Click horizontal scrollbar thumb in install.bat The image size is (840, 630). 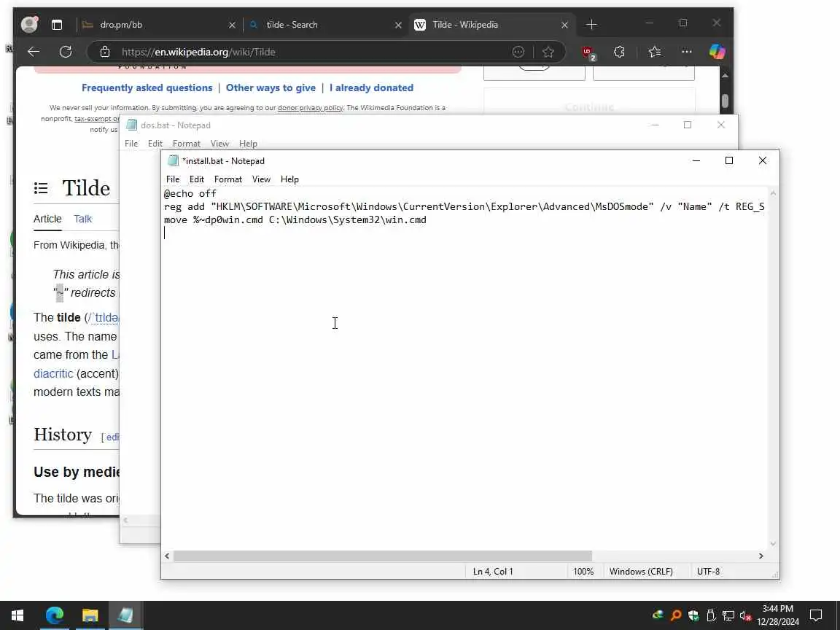coord(383,556)
